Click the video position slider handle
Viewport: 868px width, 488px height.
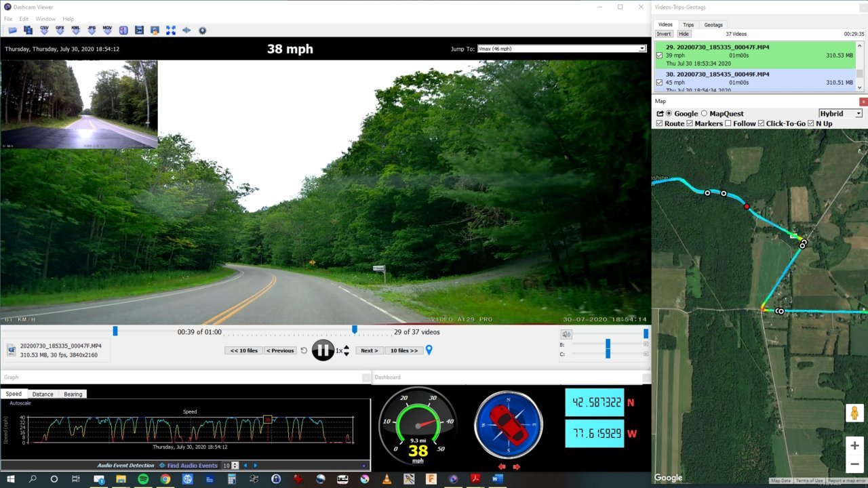click(115, 331)
